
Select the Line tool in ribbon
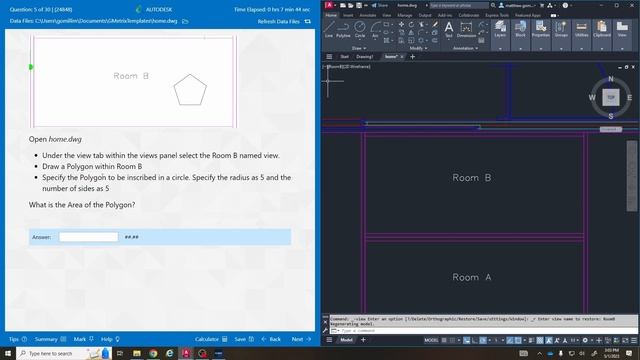(x=329, y=29)
